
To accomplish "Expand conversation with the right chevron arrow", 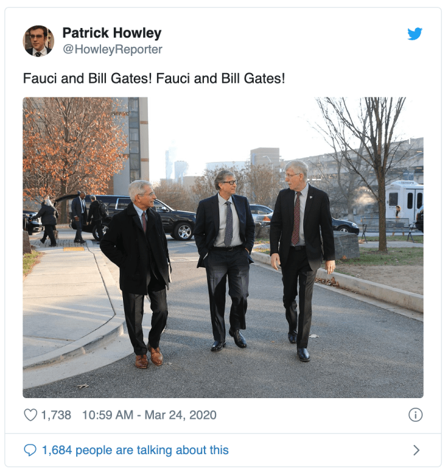I will (416, 450).
